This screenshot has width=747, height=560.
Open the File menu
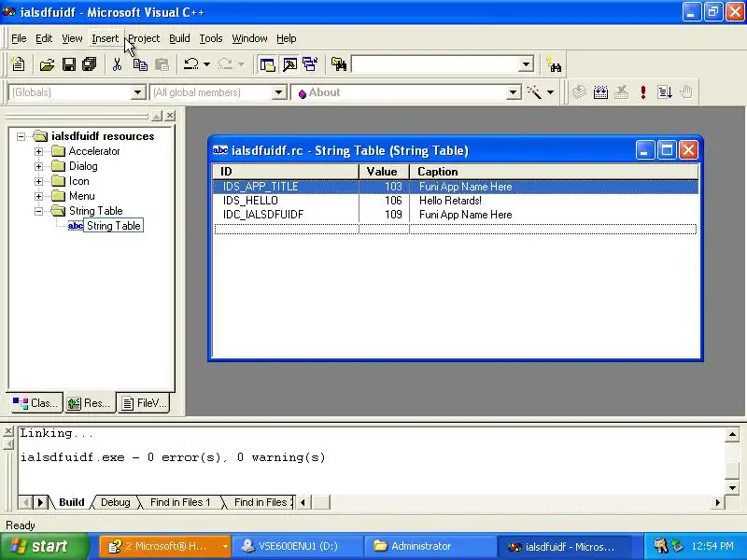pyautogui.click(x=19, y=38)
